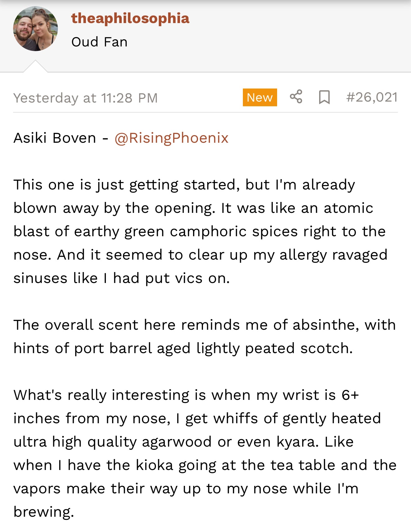This screenshot has width=411, height=532.
Task: Click the line 'sinuses like I had put vics on'
Action: click(121, 278)
